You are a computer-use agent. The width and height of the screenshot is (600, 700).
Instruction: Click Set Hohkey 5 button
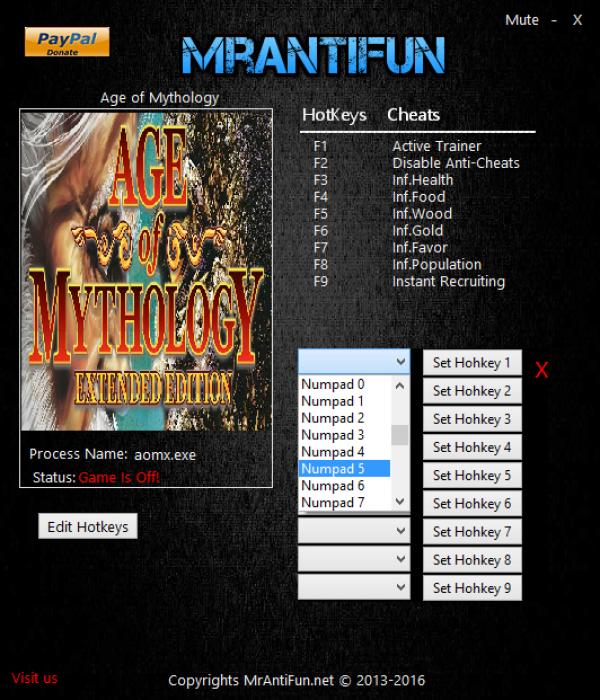point(472,475)
